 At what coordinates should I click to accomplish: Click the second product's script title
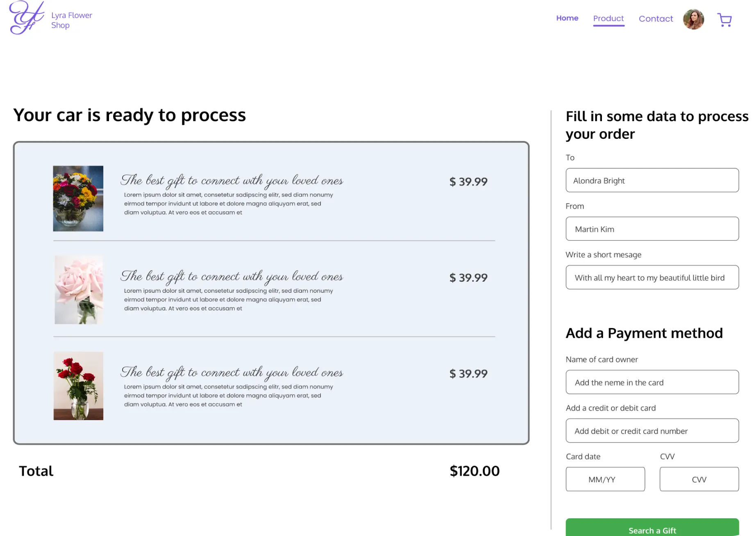pyautogui.click(x=232, y=276)
